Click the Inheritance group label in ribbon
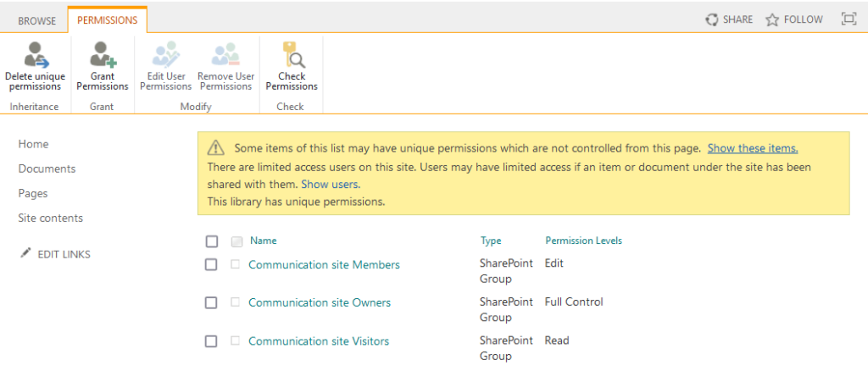 [x=34, y=107]
